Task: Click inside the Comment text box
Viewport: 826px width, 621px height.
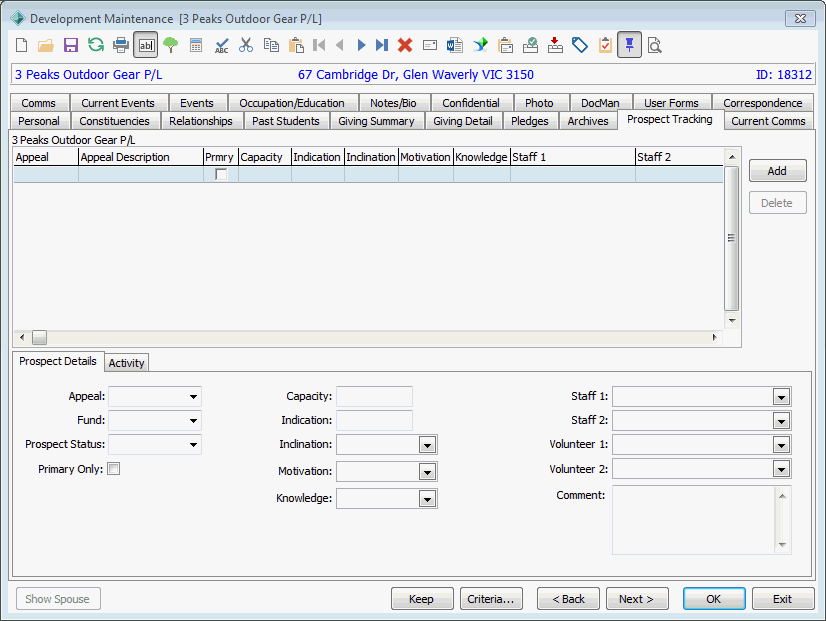Action: [x=694, y=520]
